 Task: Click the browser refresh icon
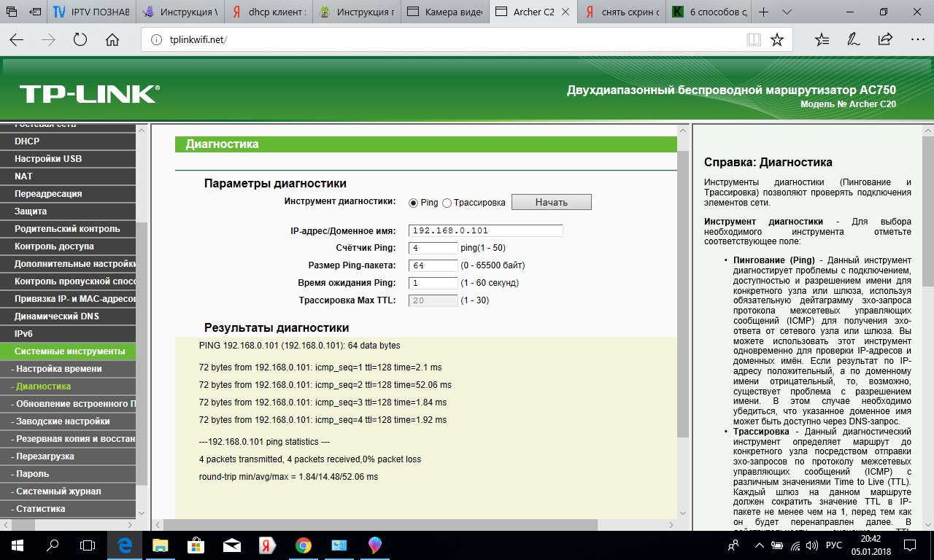[80, 40]
